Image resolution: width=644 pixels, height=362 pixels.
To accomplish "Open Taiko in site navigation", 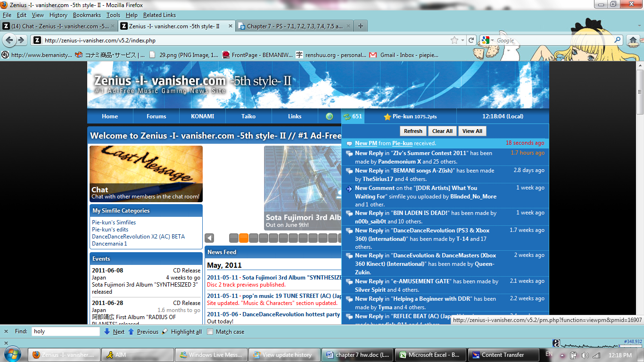I will click(x=248, y=116).
